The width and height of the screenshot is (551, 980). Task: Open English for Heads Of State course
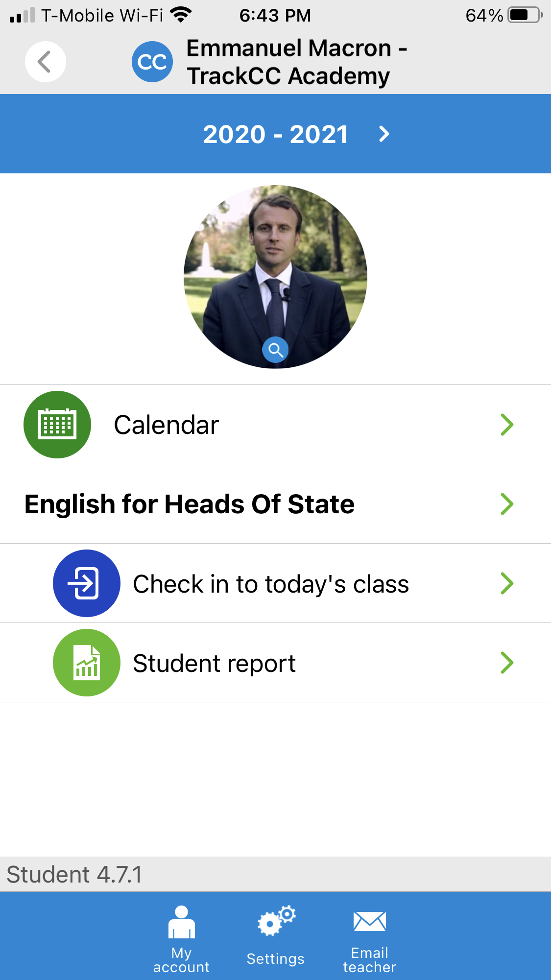point(190,504)
